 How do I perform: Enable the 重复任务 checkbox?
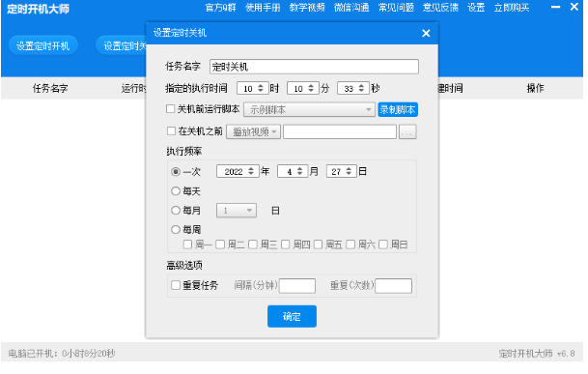pos(176,285)
